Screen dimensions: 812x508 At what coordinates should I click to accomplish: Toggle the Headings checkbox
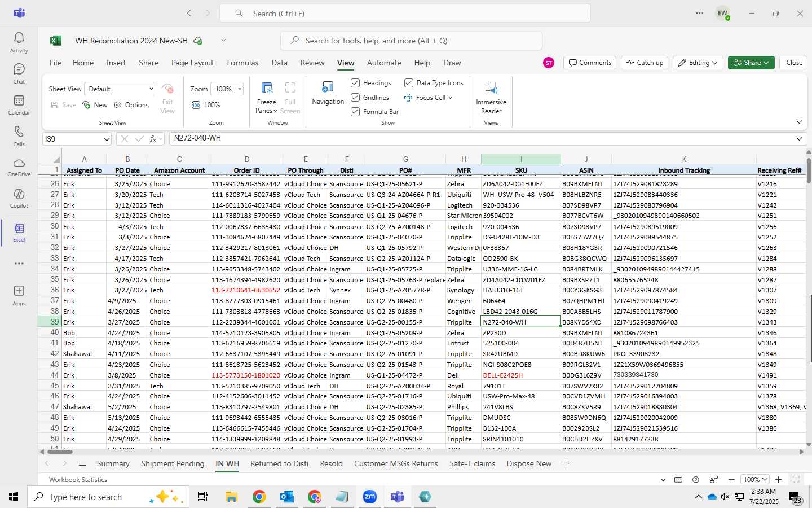pos(355,83)
